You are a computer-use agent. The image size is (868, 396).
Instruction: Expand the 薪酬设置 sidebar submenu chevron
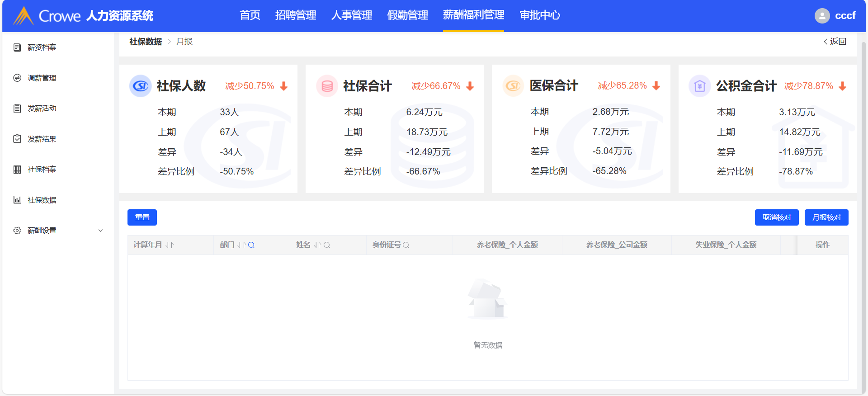[101, 231]
